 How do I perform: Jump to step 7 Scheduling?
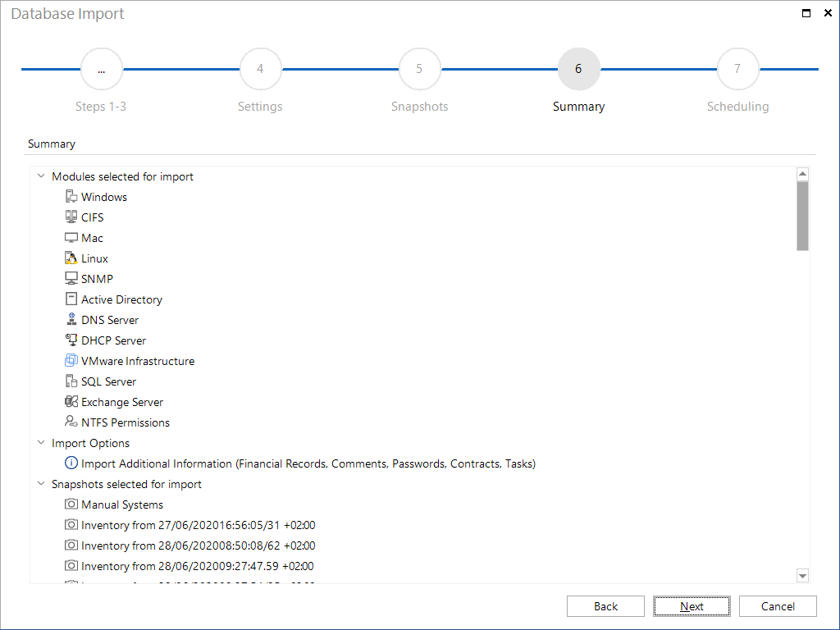point(737,69)
